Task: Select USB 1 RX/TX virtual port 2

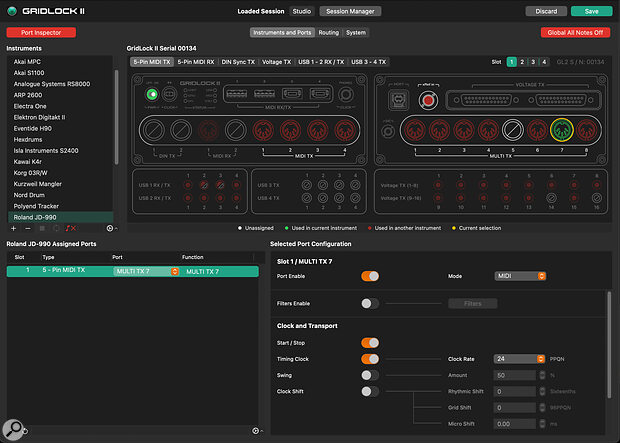Action: pyautogui.click(x=204, y=185)
